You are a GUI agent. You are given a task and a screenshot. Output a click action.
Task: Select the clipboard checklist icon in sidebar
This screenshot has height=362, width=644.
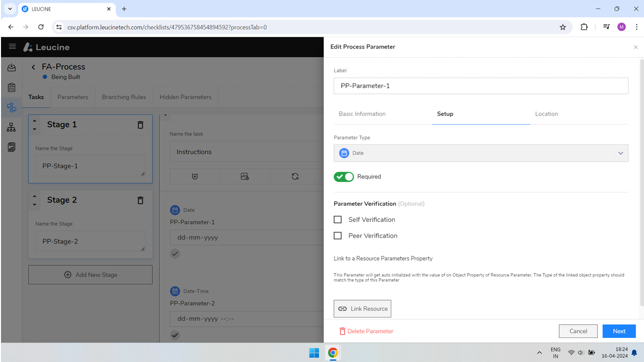tap(11, 87)
